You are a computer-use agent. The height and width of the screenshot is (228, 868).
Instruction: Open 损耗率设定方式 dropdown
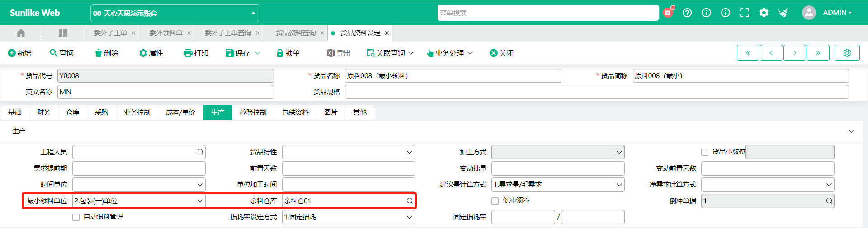click(x=349, y=217)
